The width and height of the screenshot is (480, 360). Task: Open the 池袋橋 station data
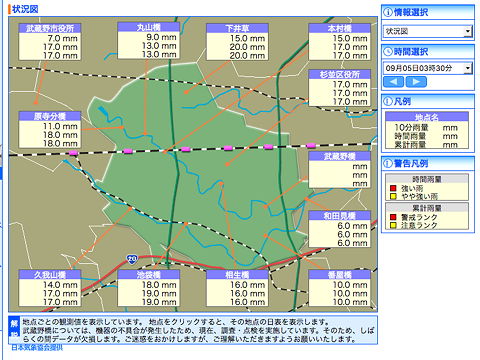[x=149, y=288]
